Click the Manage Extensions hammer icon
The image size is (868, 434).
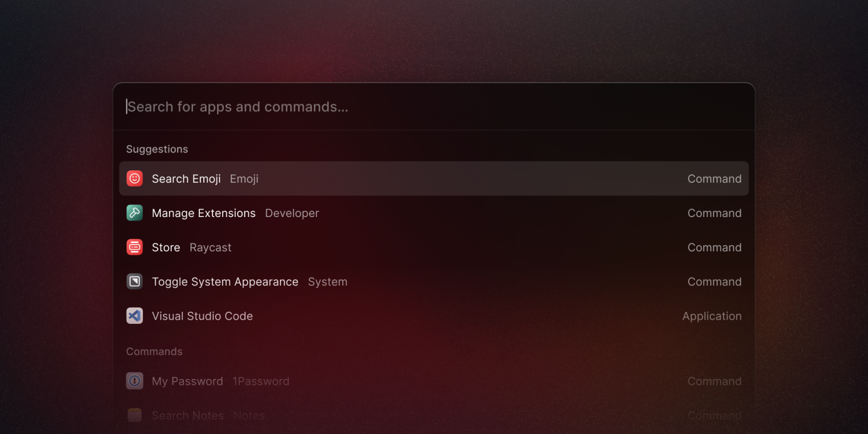tap(134, 213)
